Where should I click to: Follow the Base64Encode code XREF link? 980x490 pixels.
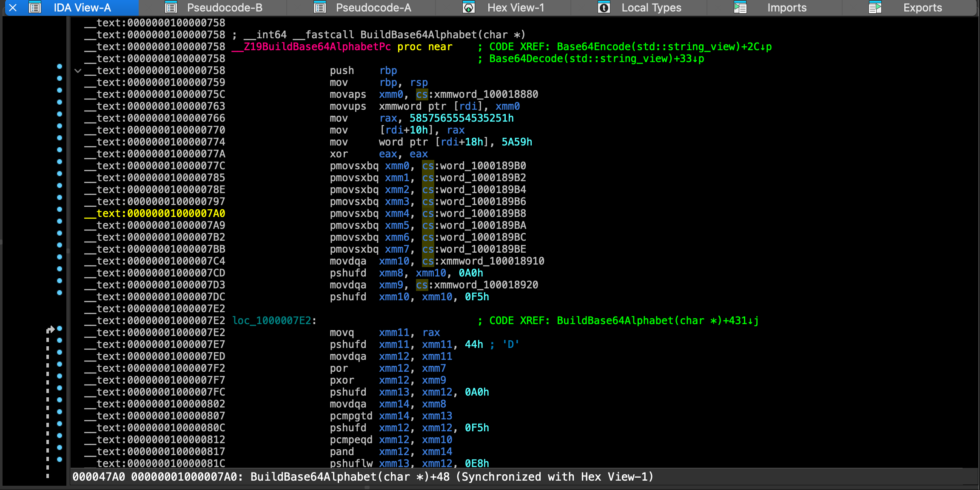coord(664,47)
